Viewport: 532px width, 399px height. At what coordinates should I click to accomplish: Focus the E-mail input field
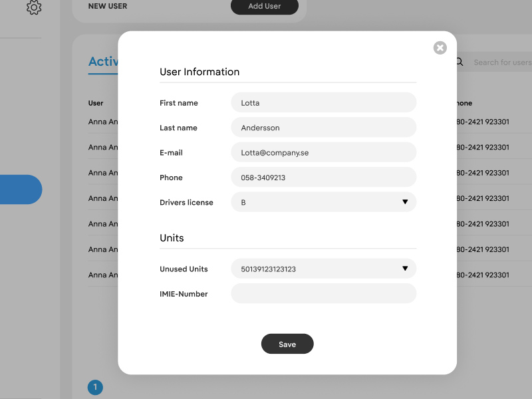(x=323, y=152)
